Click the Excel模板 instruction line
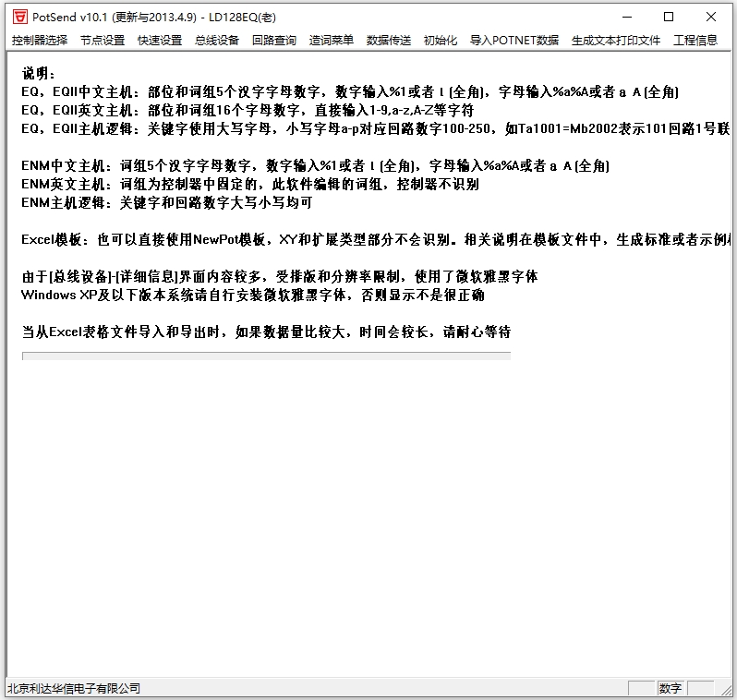This screenshot has width=737, height=700. click(376, 240)
